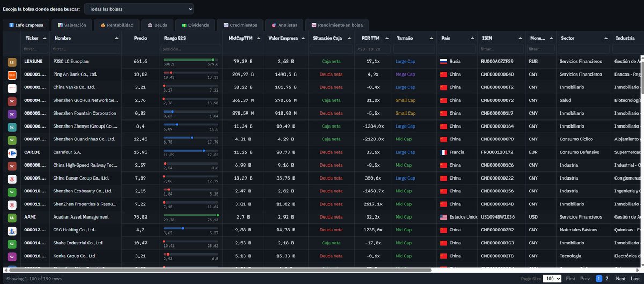Click the Ticker filter input field

tap(35, 49)
